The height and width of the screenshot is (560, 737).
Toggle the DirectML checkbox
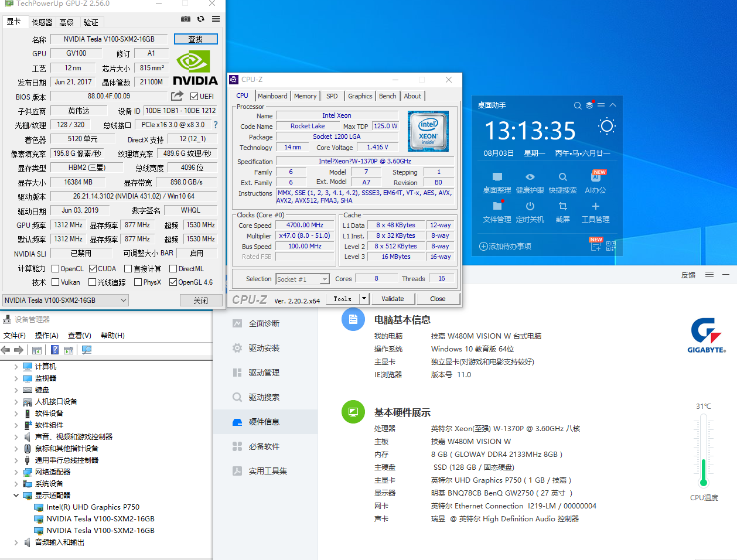coord(173,269)
